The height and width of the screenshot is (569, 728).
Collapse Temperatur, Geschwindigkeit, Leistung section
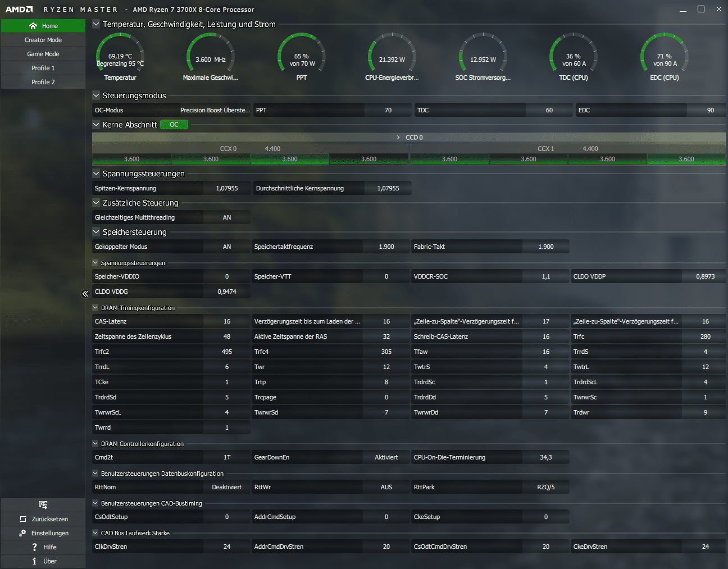click(96, 24)
